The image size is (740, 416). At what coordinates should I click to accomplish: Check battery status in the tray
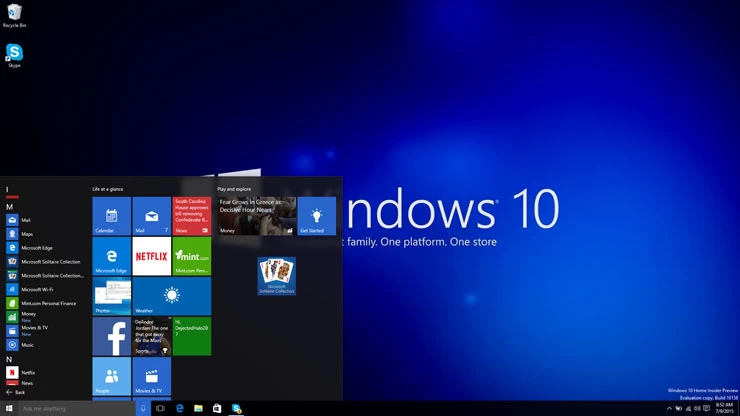(x=679, y=409)
